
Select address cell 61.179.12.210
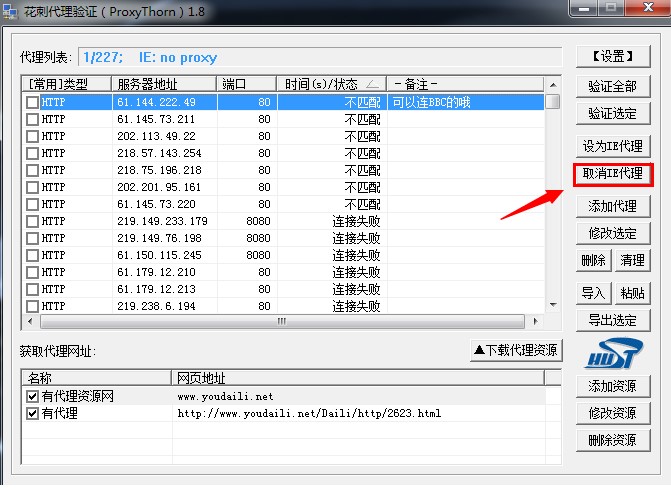tap(165, 272)
